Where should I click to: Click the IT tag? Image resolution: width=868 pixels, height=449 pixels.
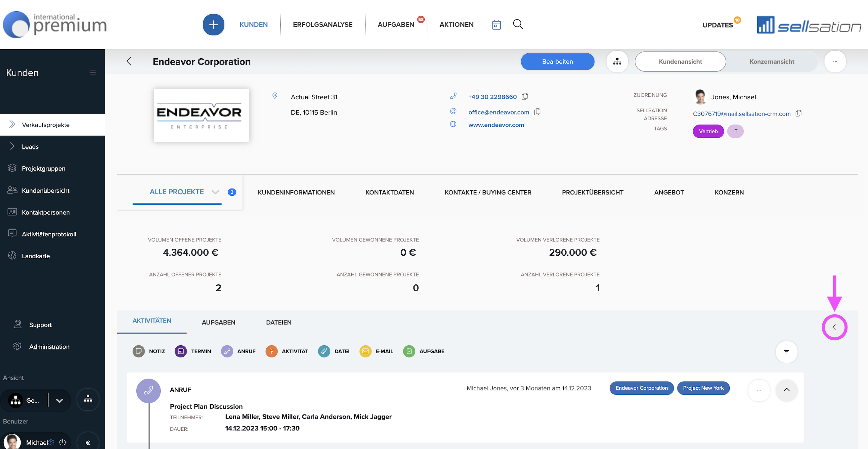pos(735,131)
